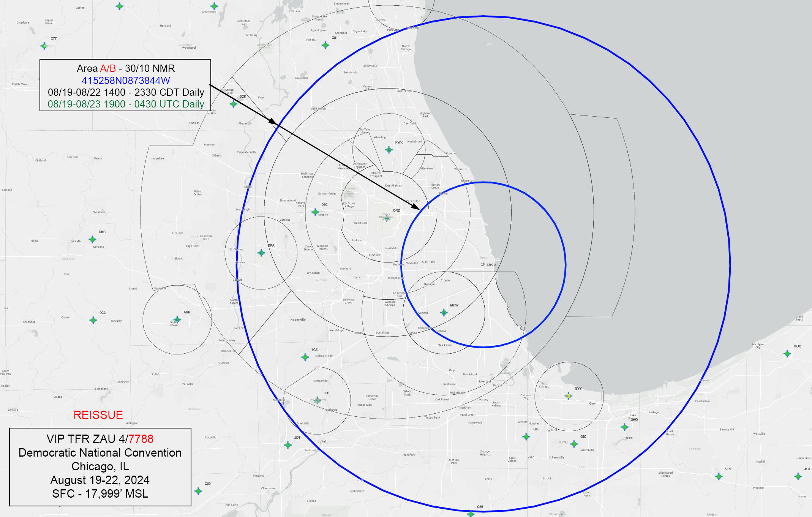Select the 06C symbol near Rosele

pos(315,212)
